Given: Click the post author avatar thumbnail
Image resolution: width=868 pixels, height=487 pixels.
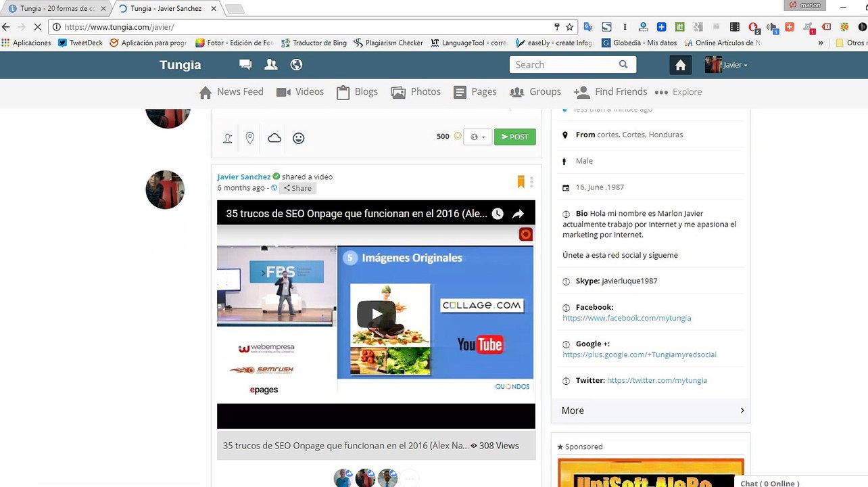Looking at the screenshot, I should 165,189.
